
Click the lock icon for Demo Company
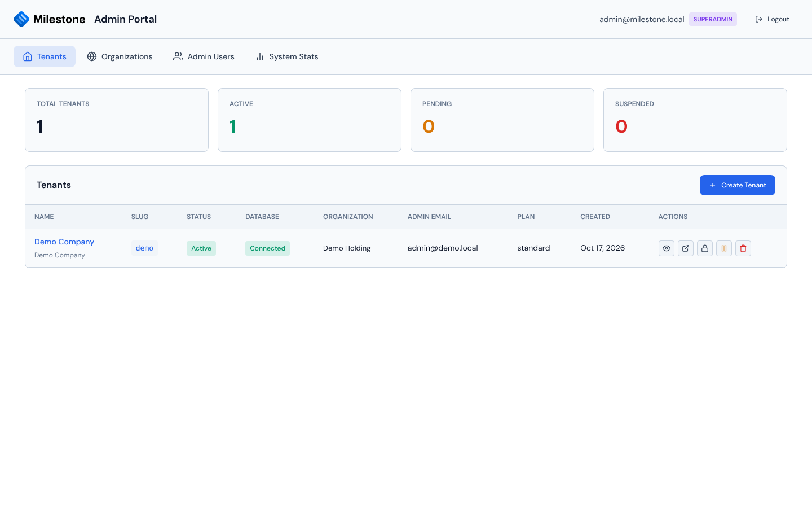click(705, 248)
